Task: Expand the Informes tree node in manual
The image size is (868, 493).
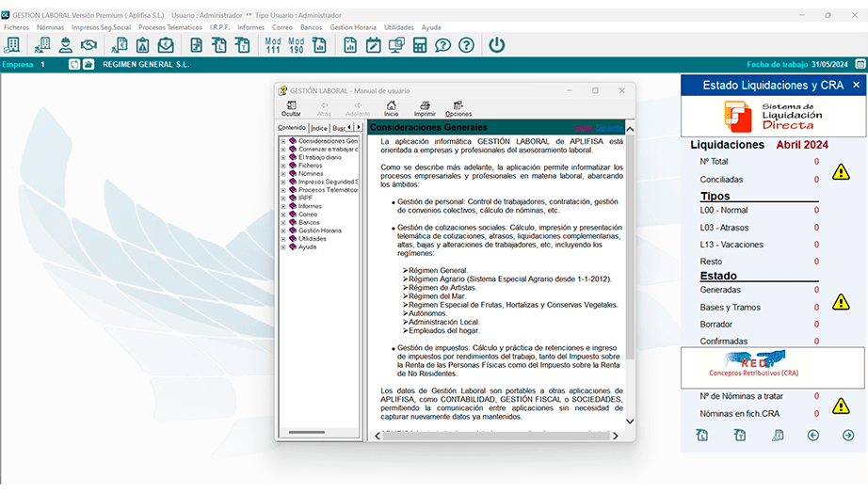Action: (283, 206)
